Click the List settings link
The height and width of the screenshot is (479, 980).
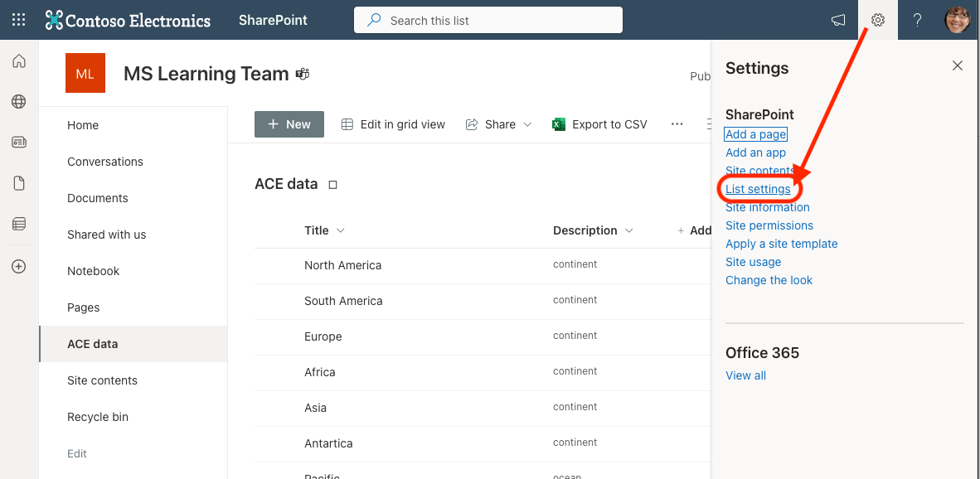click(x=758, y=189)
